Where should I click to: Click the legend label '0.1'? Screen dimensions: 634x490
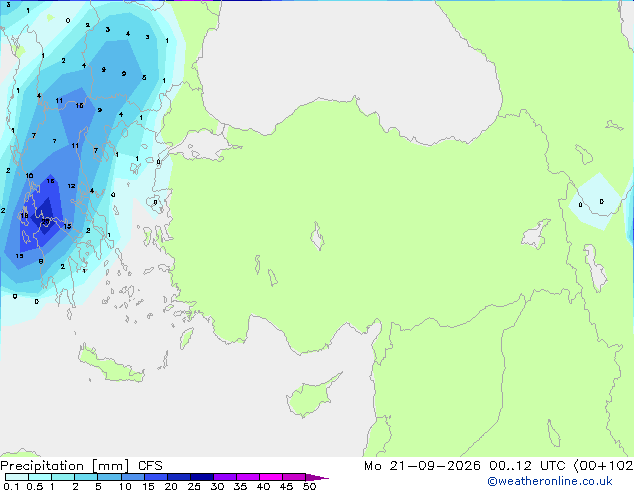(x=11, y=486)
